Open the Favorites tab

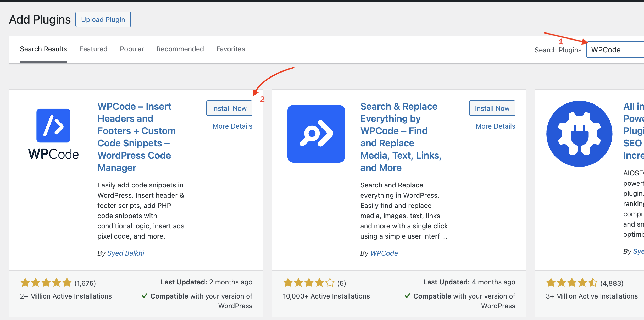230,49
